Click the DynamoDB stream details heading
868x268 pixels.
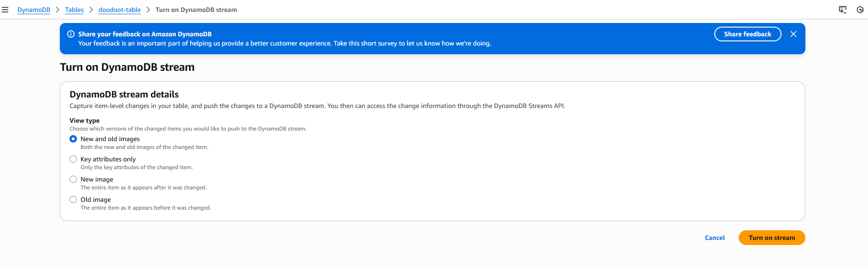click(124, 94)
